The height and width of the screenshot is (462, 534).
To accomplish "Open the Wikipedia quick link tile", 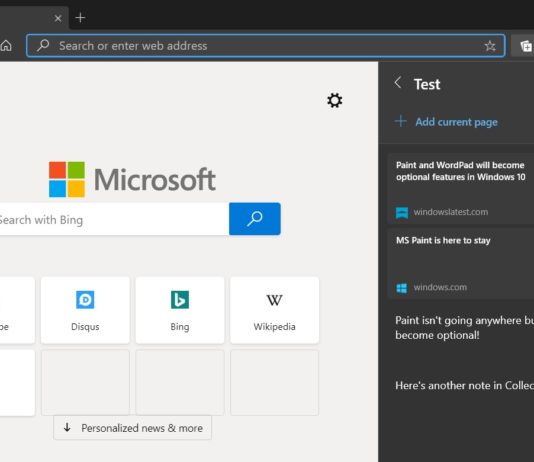I will tap(274, 310).
